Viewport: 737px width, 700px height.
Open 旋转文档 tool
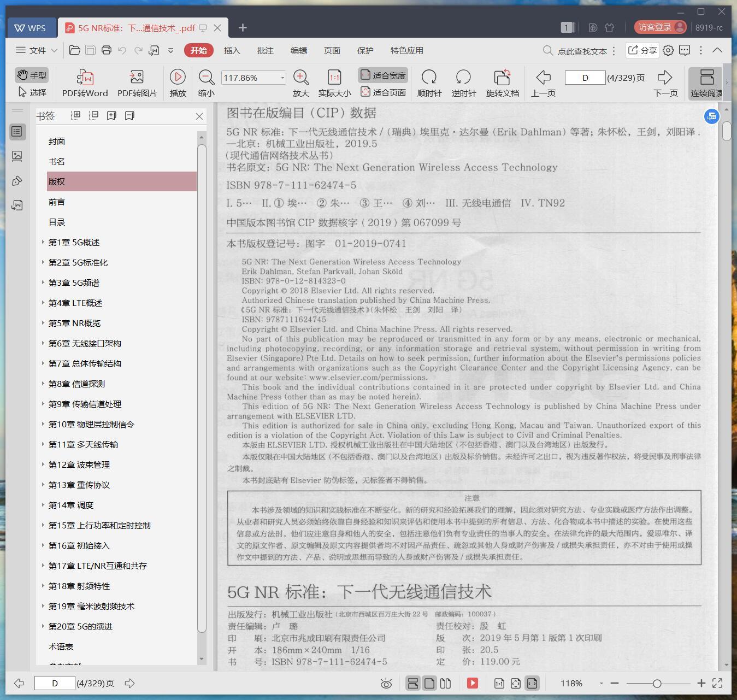[x=502, y=83]
